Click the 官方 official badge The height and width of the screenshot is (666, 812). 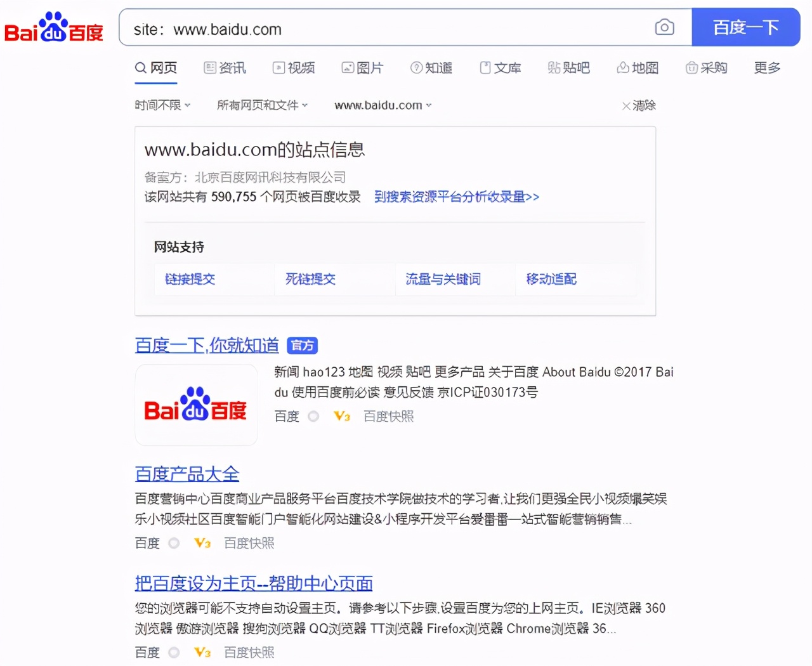pyautogui.click(x=302, y=346)
